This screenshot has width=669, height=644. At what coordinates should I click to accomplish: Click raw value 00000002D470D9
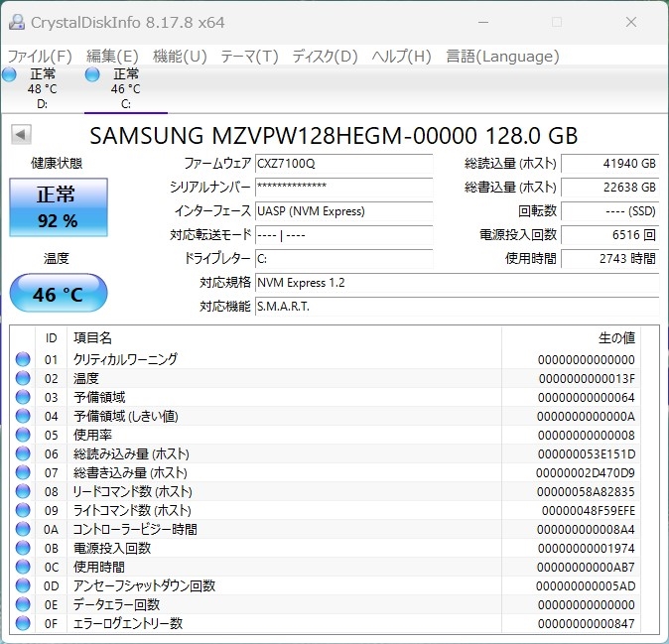586,472
